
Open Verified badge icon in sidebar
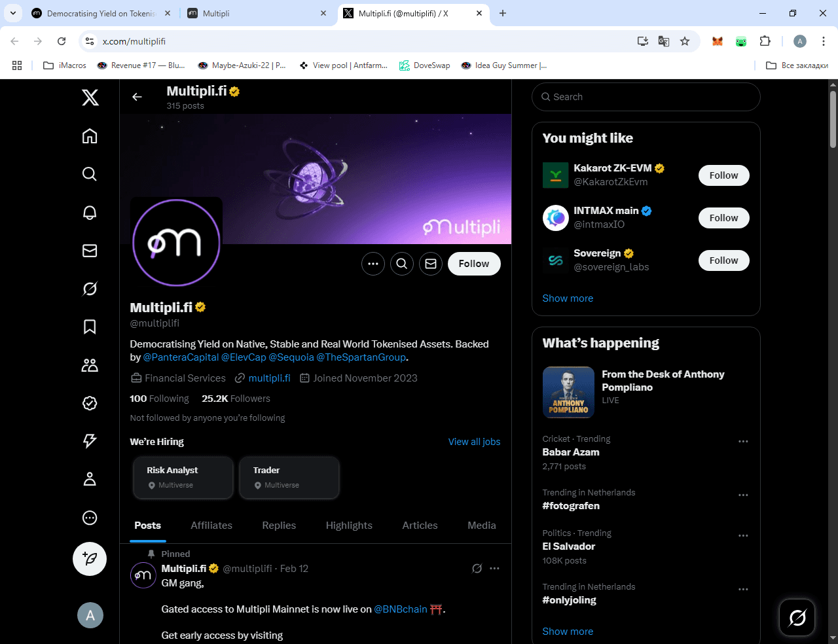(x=90, y=403)
